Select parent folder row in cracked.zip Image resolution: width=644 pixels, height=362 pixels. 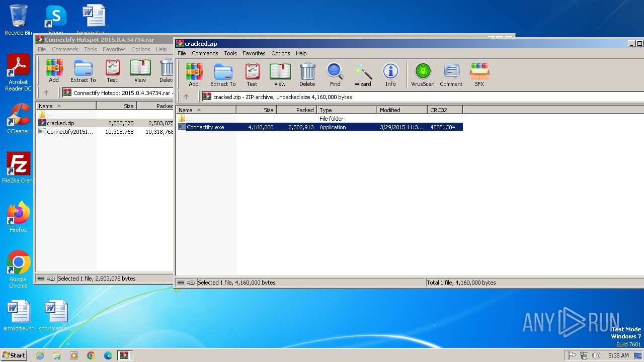point(320,119)
